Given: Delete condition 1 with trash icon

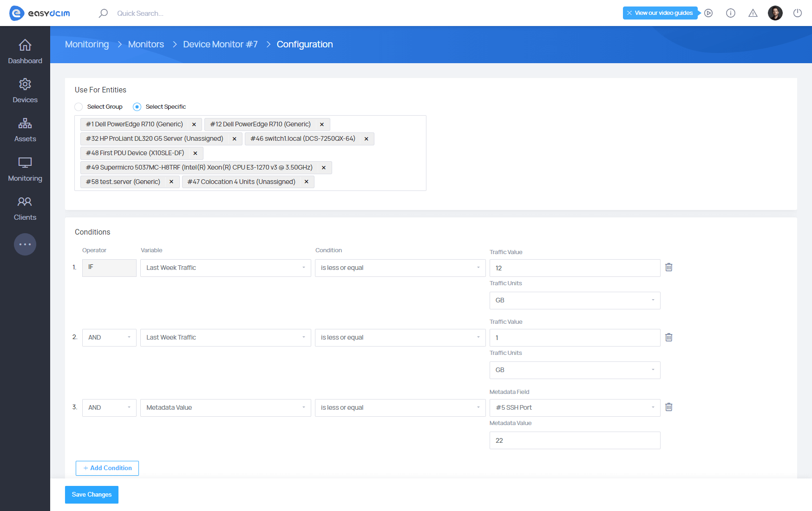Looking at the screenshot, I should coord(669,267).
